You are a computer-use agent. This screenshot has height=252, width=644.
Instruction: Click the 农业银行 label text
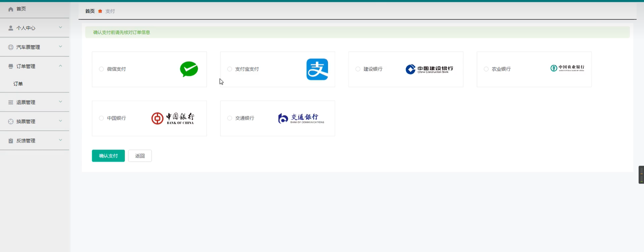[x=501, y=69]
